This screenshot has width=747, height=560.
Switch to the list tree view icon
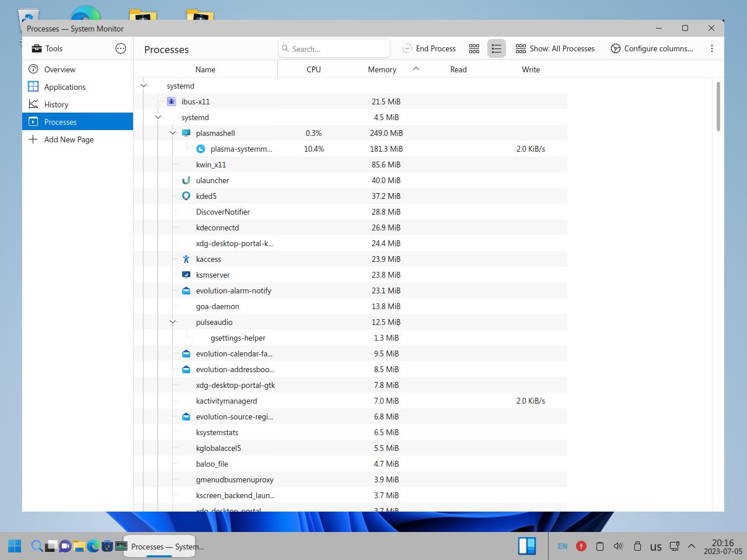click(x=496, y=49)
